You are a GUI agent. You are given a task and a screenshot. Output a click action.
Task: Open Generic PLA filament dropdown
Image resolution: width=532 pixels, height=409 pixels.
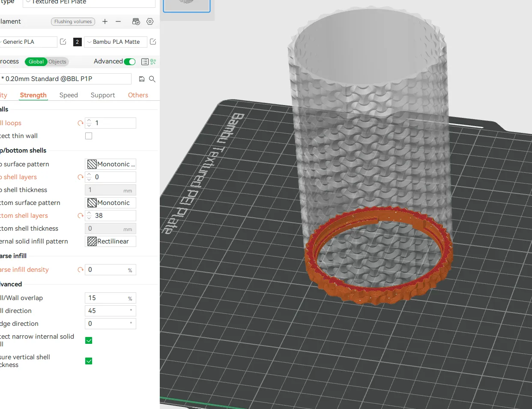(x=28, y=42)
